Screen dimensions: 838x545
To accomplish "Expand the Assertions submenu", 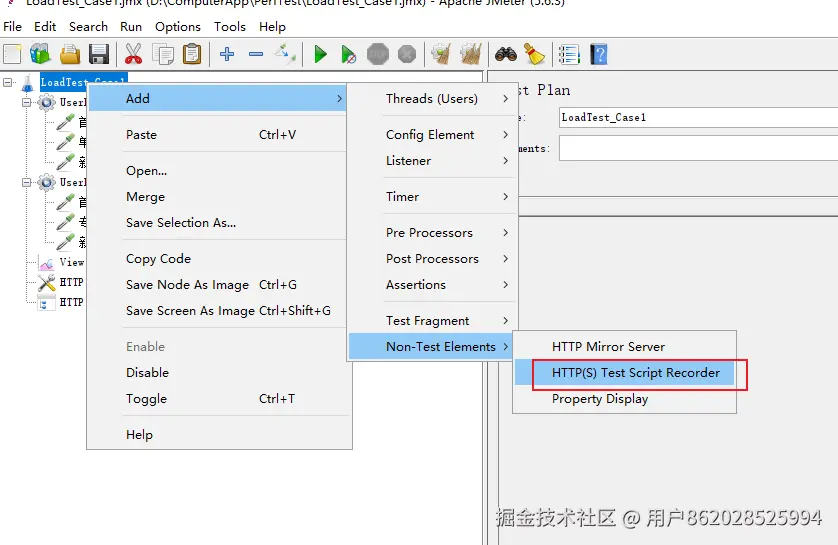I will (433, 285).
